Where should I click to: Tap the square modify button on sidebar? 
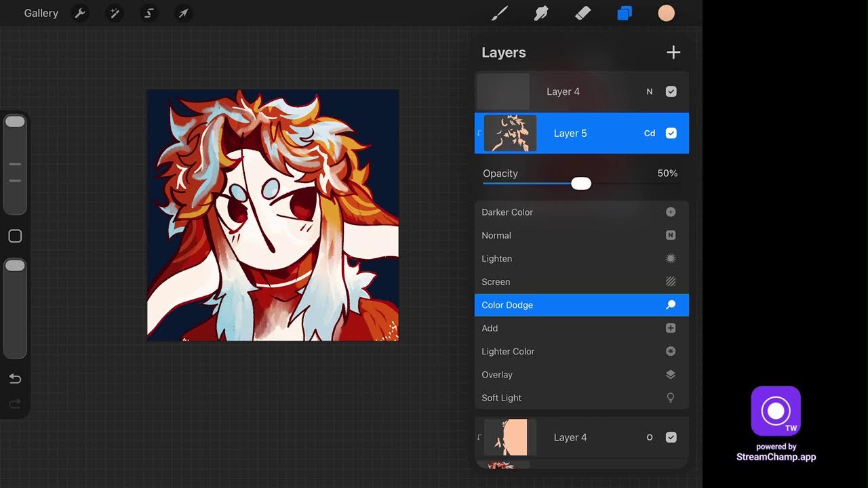15,236
